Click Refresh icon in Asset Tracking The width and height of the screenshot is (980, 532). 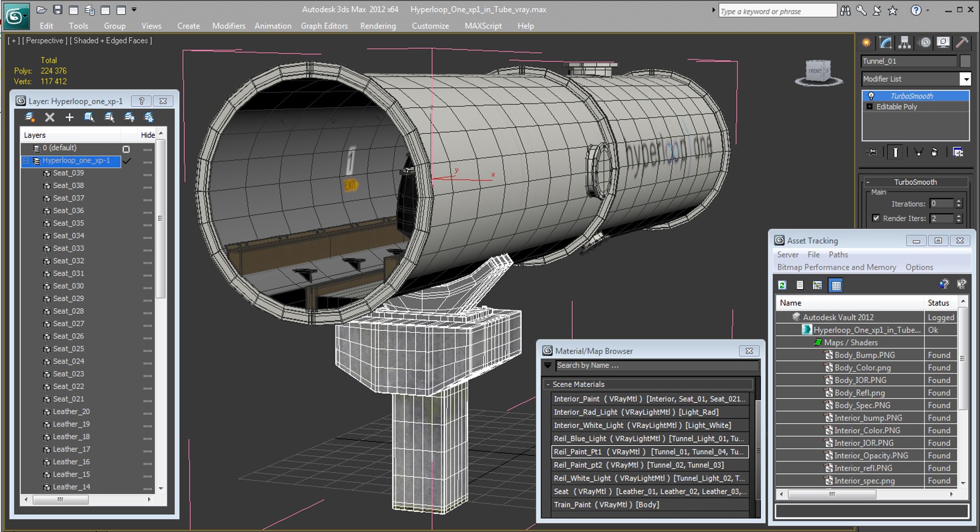pos(782,285)
